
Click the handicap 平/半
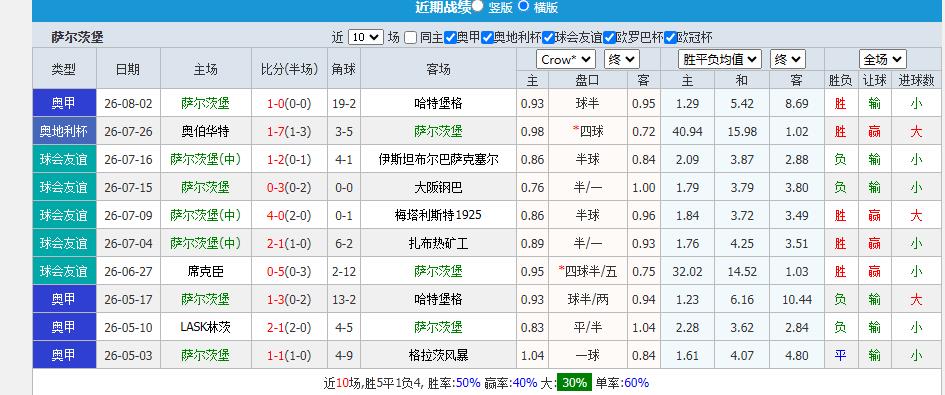(x=588, y=327)
